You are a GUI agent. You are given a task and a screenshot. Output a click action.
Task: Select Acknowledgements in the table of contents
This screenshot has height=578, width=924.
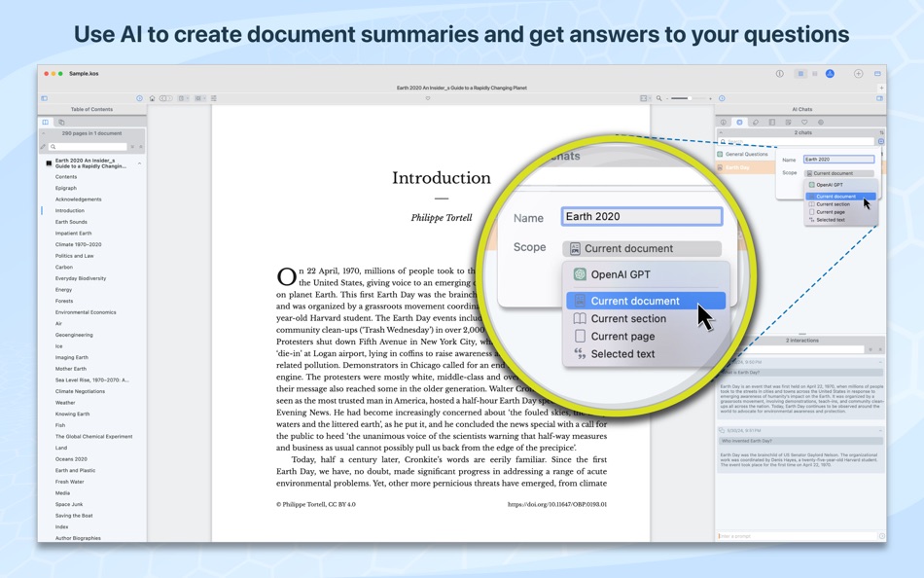[x=79, y=199]
